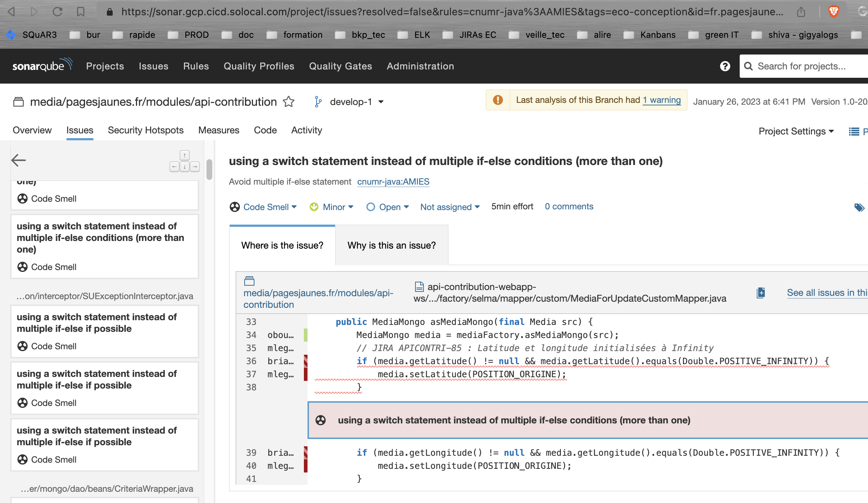Click the file icon beside MediaForUpdateCustomMapper.java
The height and width of the screenshot is (503, 868).
click(x=419, y=286)
